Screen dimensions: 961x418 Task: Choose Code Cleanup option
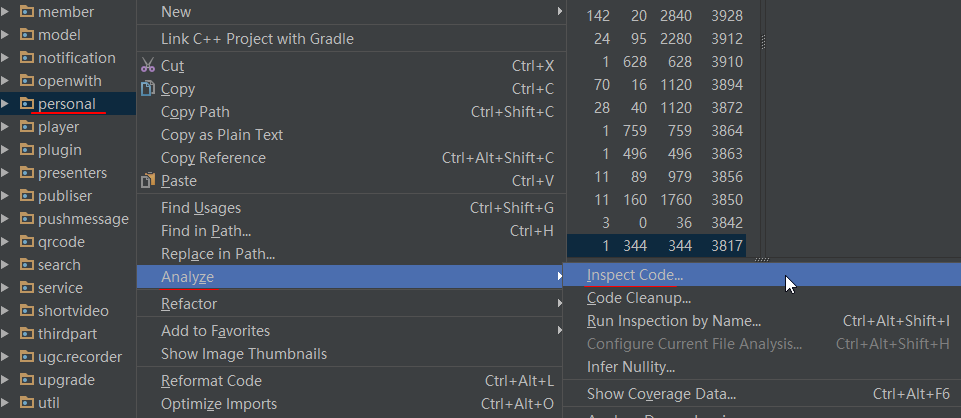point(638,298)
